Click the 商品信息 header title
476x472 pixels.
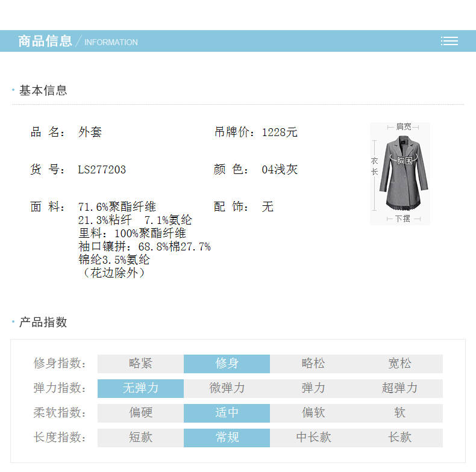pos(45,41)
